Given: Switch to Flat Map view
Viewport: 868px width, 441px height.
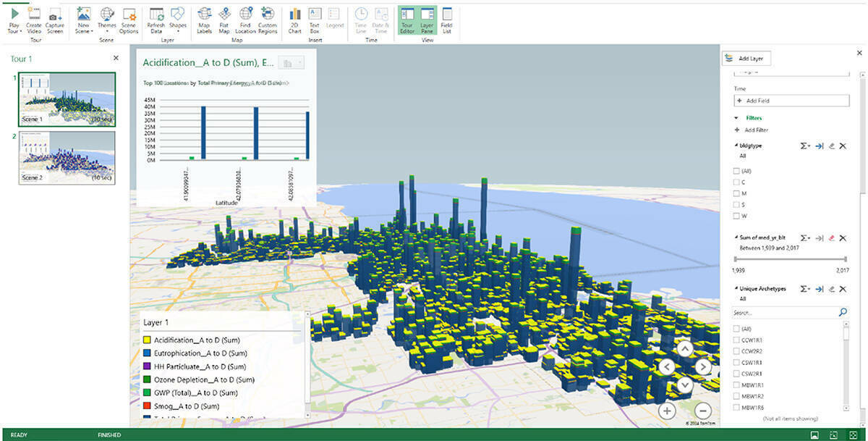Looking at the screenshot, I should click(x=224, y=14).
